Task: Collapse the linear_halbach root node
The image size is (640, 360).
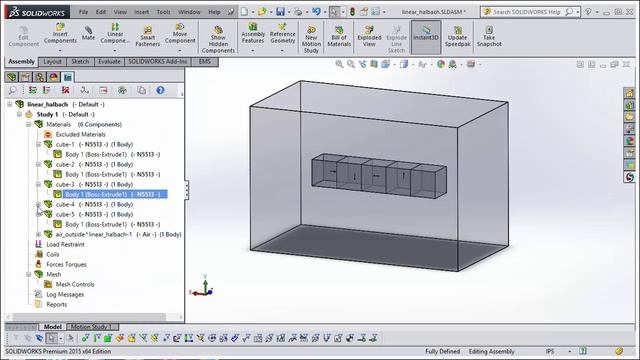Action: (x=9, y=104)
